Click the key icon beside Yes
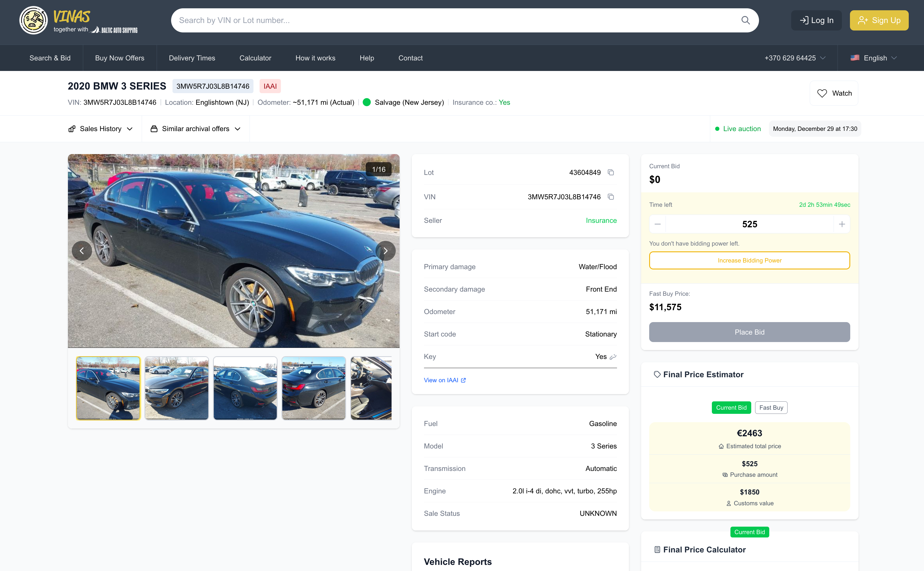The width and height of the screenshot is (924, 571). [613, 357]
